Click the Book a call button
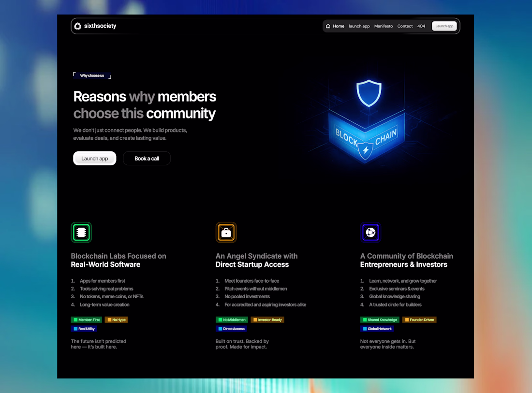 coord(147,159)
